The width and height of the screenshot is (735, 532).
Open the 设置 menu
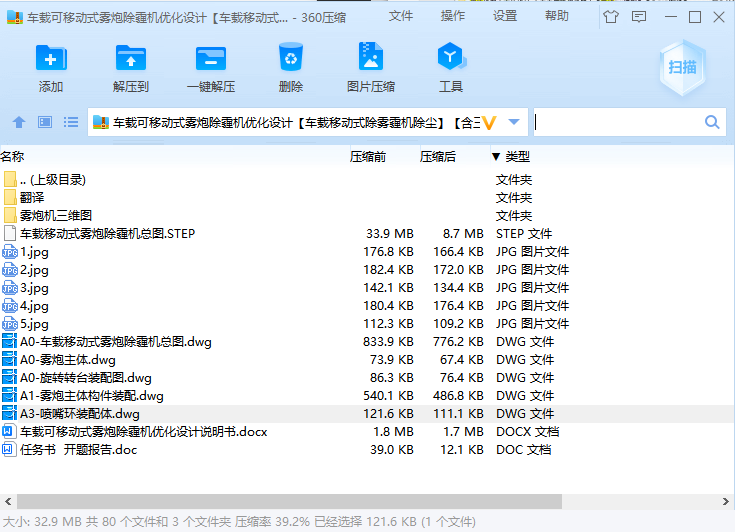[x=505, y=16]
